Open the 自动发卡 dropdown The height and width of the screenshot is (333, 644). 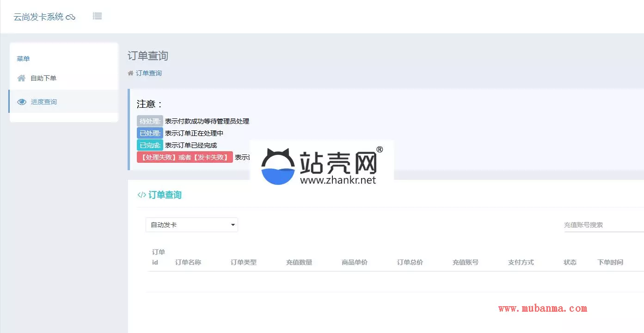(192, 225)
